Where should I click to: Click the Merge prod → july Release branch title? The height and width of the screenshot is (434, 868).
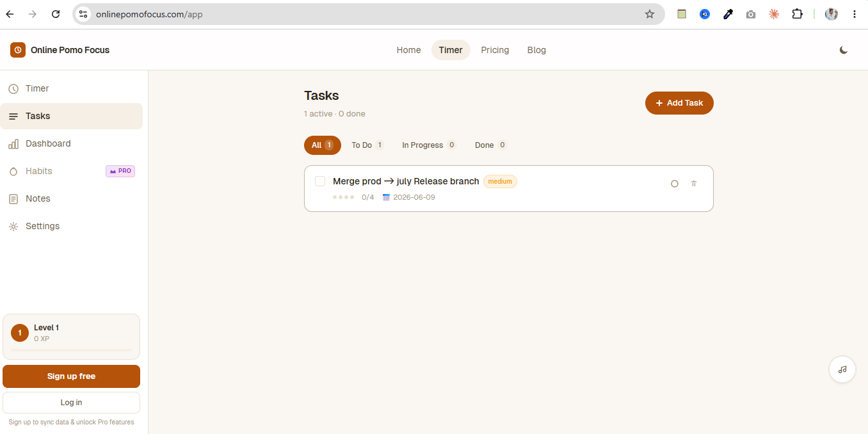click(406, 181)
